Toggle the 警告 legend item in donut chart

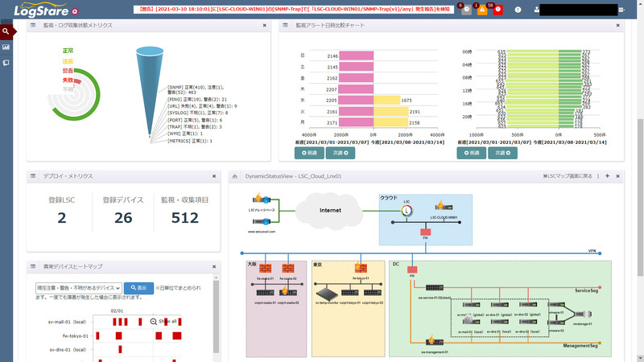(x=68, y=70)
